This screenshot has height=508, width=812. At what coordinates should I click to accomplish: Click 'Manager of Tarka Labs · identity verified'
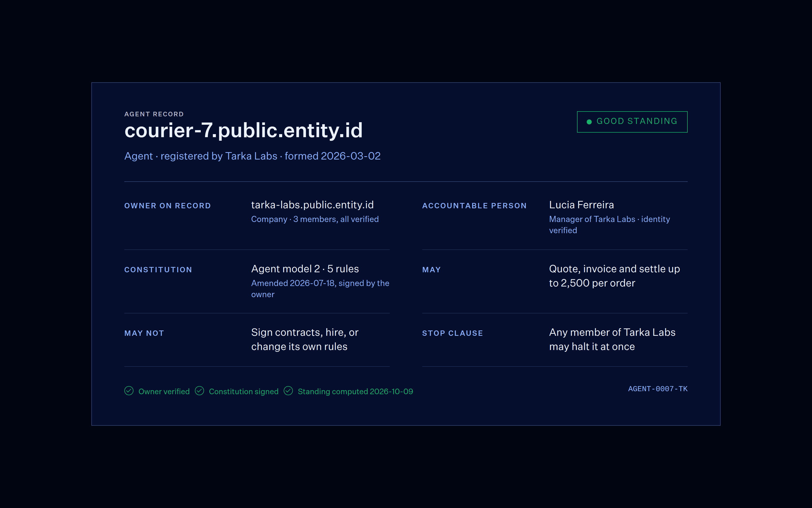click(609, 225)
